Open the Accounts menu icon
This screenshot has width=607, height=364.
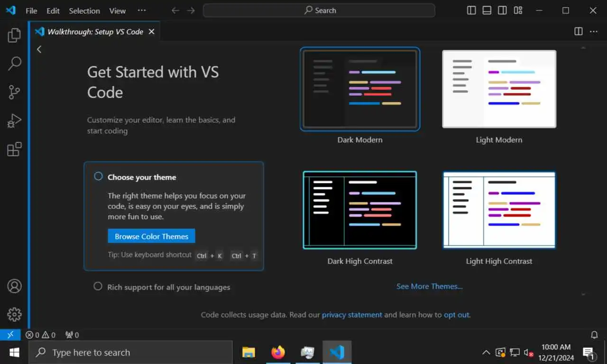tap(14, 286)
